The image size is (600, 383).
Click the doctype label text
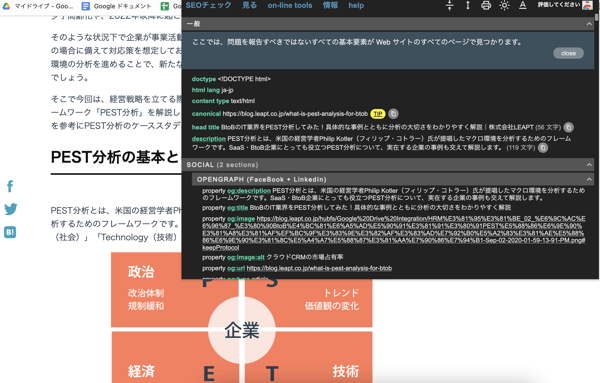(x=204, y=79)
